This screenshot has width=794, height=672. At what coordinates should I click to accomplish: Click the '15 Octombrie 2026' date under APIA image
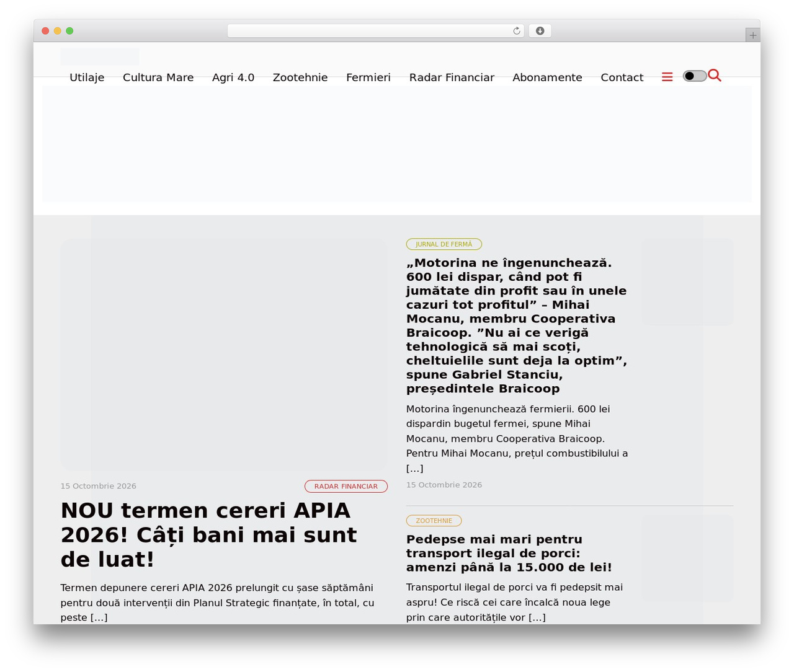(x=98, y=487)
